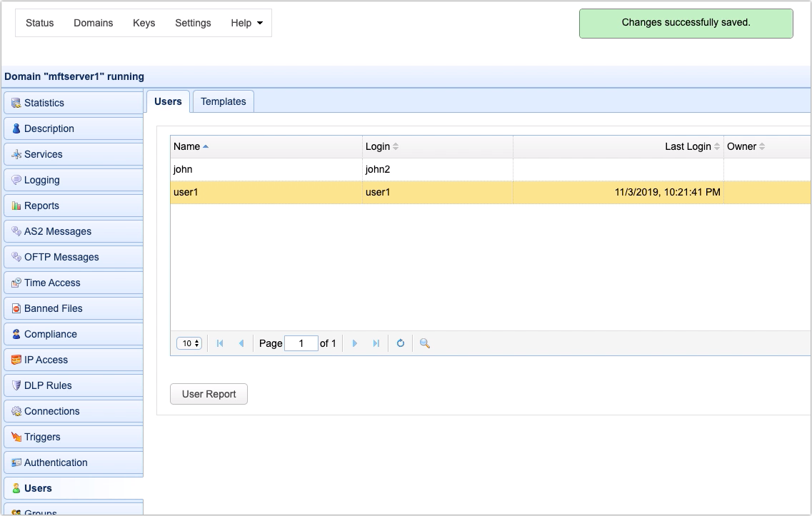The height and width of the screenshot is (516, 812).
Task: Switch to the Templates tab
Action: pyautogui.click(x=223, y=101)
